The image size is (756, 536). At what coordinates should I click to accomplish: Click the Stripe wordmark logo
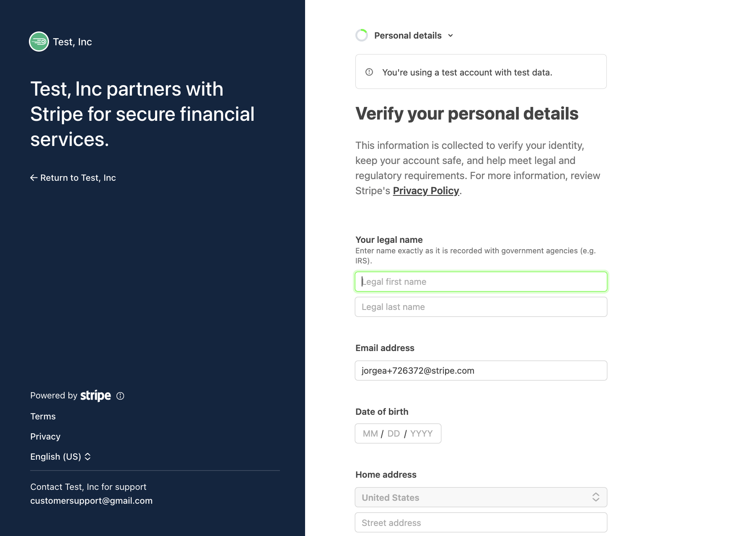96,395
